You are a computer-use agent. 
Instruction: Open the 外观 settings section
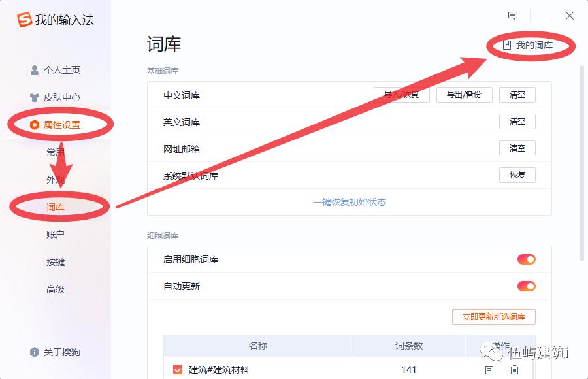point(56,180)
